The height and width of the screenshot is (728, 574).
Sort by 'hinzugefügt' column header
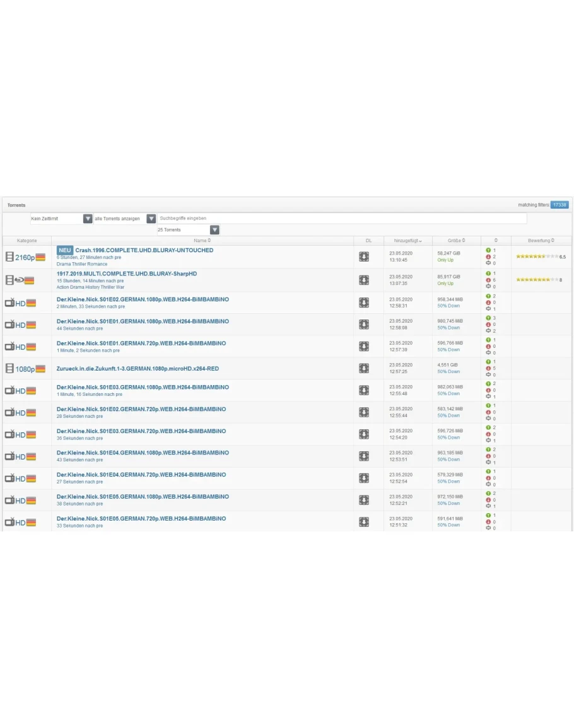pos(408,241)
